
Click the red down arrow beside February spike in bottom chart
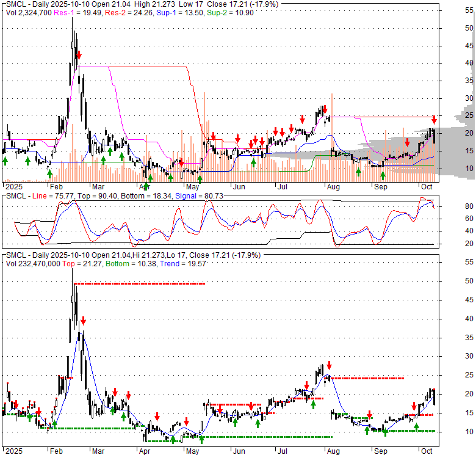[84, 321]
